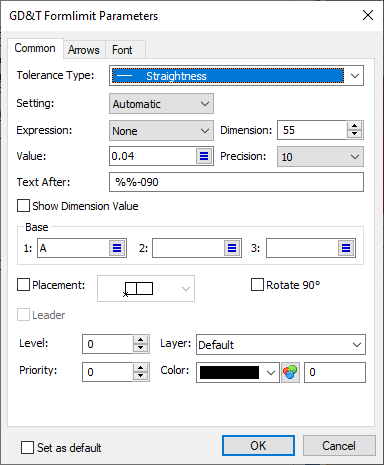Increase Priority with the up arrow
384x465 pixels.
140,368
